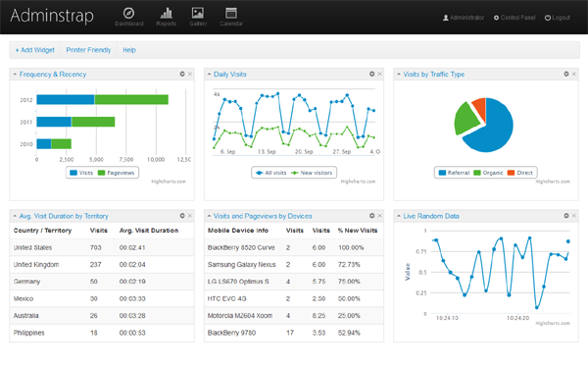Click the Help button
The image size is (588, 368).
(129, 50)
